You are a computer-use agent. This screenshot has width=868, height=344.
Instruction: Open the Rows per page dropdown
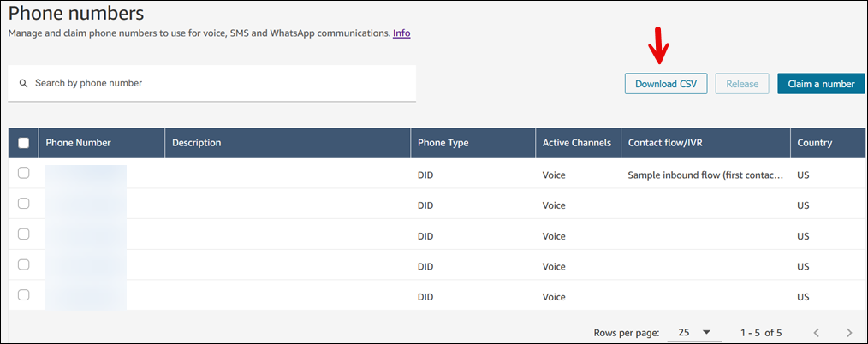(x=693, y=332)
